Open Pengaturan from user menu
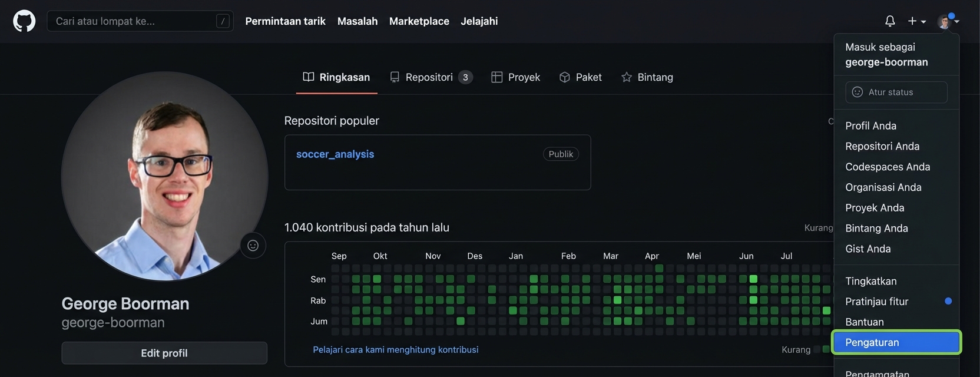The image size is (980, 377). (896, 342)
